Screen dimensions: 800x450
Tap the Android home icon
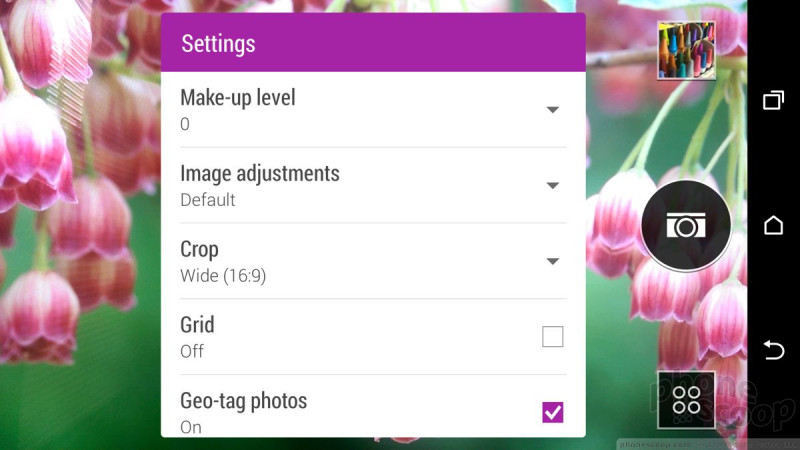773,225
